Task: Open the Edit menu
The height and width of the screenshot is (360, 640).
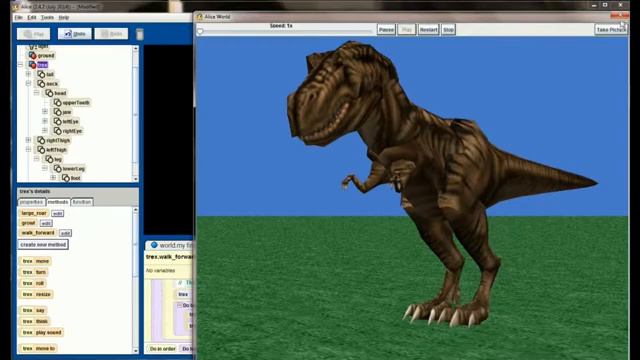Action: pos(32,18)
